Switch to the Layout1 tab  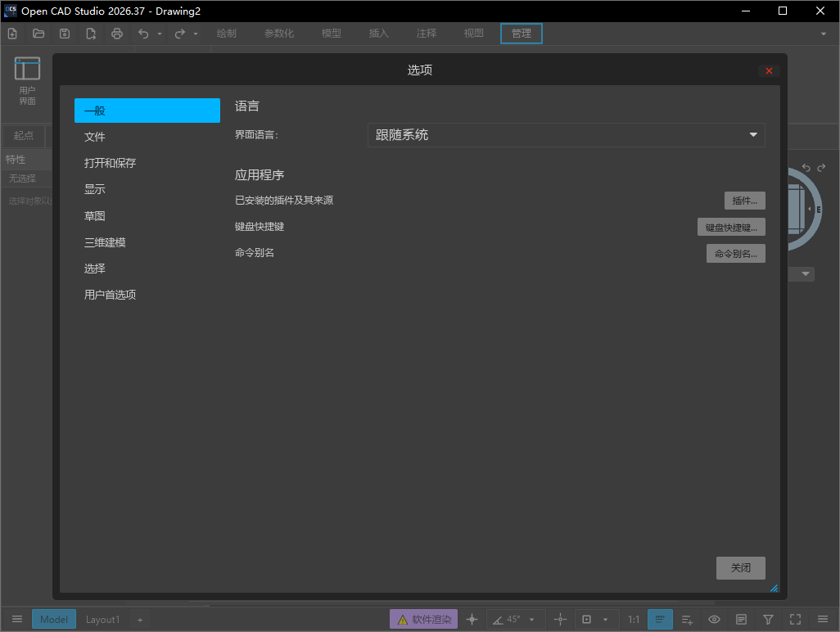tap(103, 619)
